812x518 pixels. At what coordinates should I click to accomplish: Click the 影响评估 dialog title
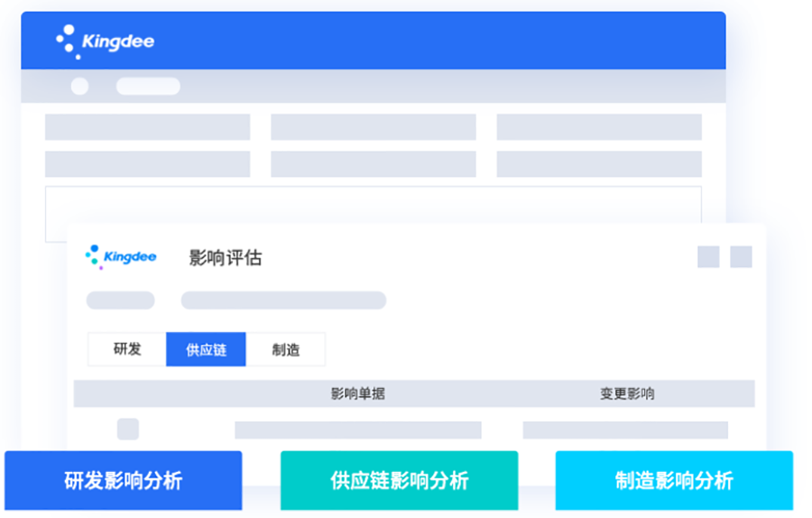point(226,257)
